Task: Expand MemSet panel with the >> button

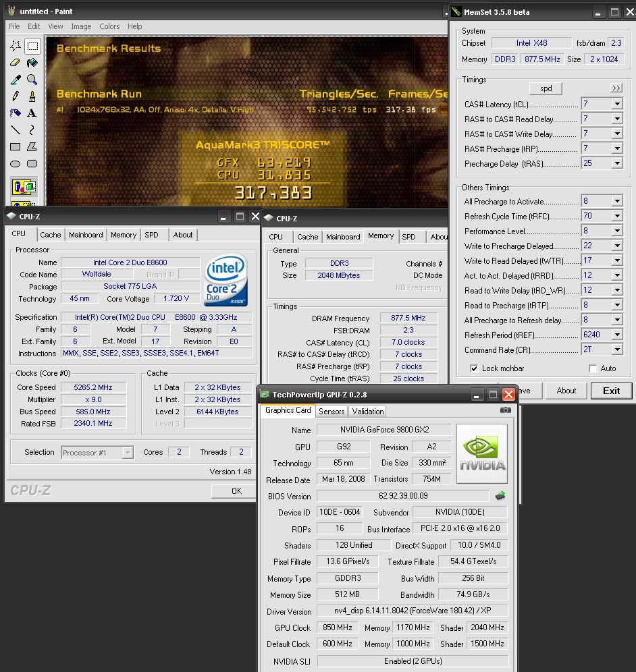Action: [616, 88]
